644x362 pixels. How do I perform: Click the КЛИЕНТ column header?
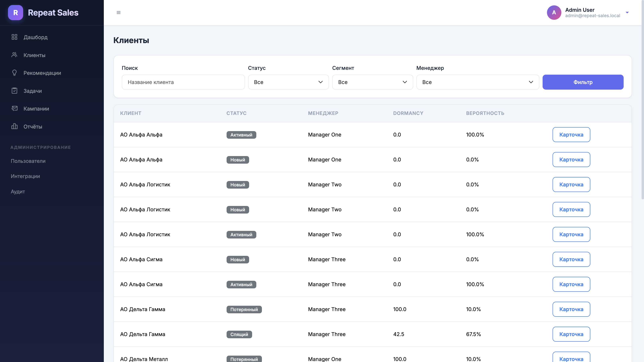click(131, 113)
